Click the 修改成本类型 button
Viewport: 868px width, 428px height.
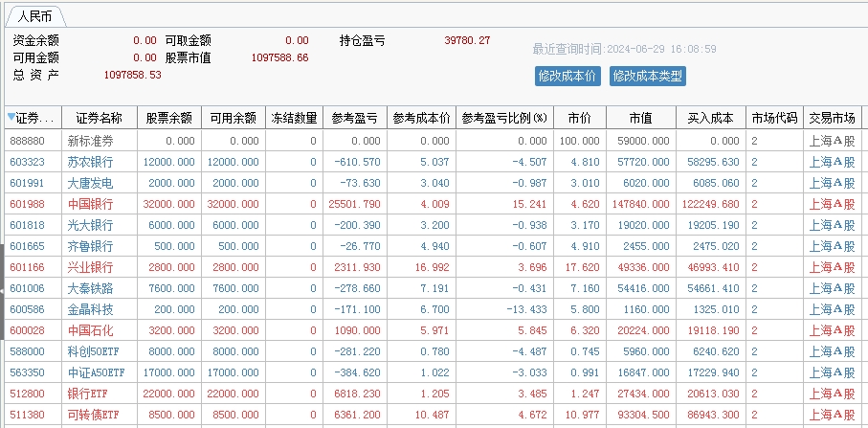coord(648,76)
